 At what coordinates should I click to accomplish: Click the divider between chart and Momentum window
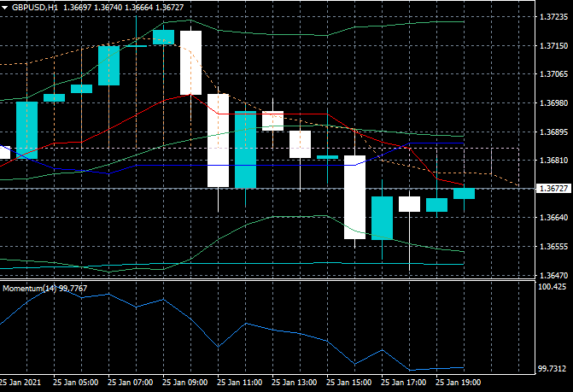tap(267, 280)
